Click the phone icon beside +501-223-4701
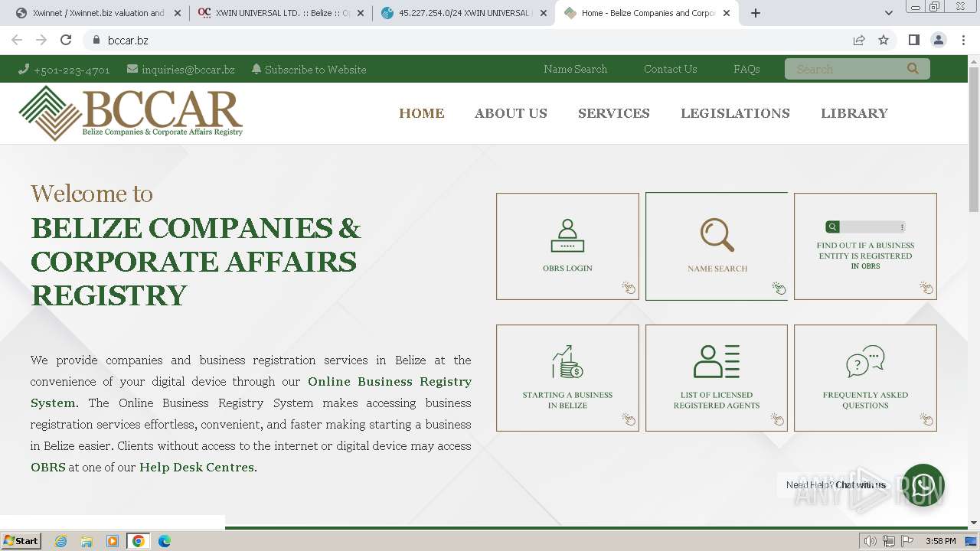Image resolution: width=980 pixels, height=551 pixels. 24,69
